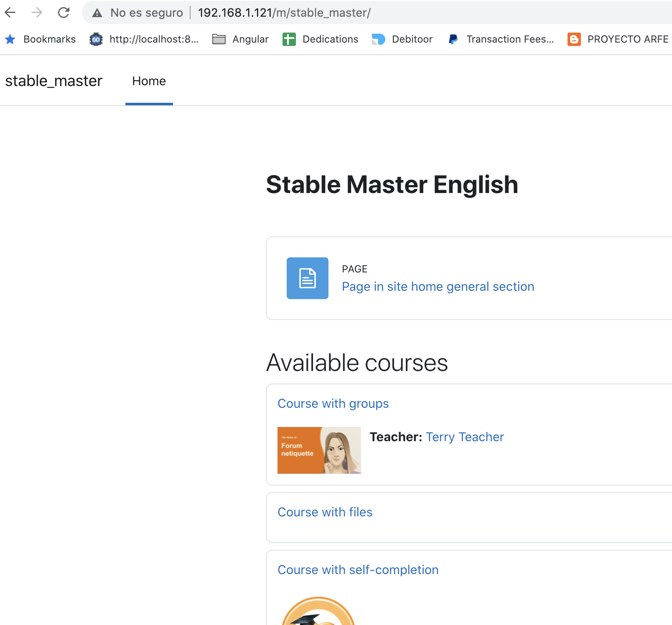Click the PAGE activity type label
The width and height of the screenshot is (672, 625).
(x=355, y=269)
